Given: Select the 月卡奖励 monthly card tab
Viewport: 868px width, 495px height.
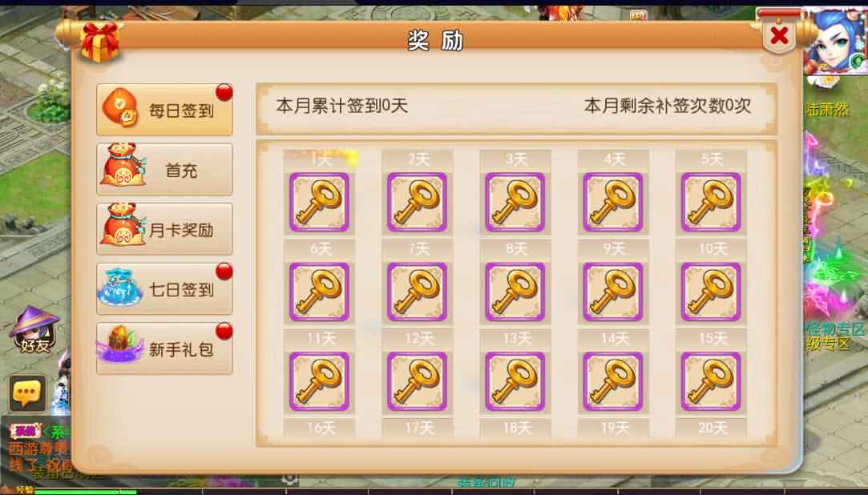Looking at the screenshot, I should (164, 229).
